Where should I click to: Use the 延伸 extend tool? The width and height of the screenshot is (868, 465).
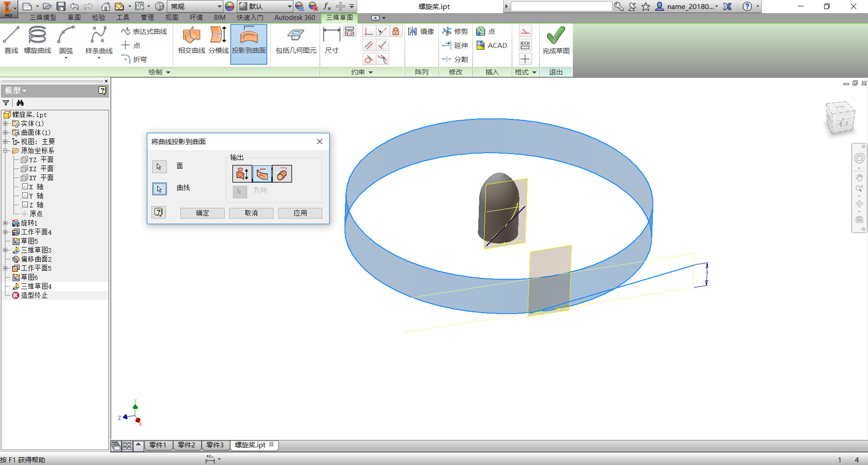click(x=455, y=45)
